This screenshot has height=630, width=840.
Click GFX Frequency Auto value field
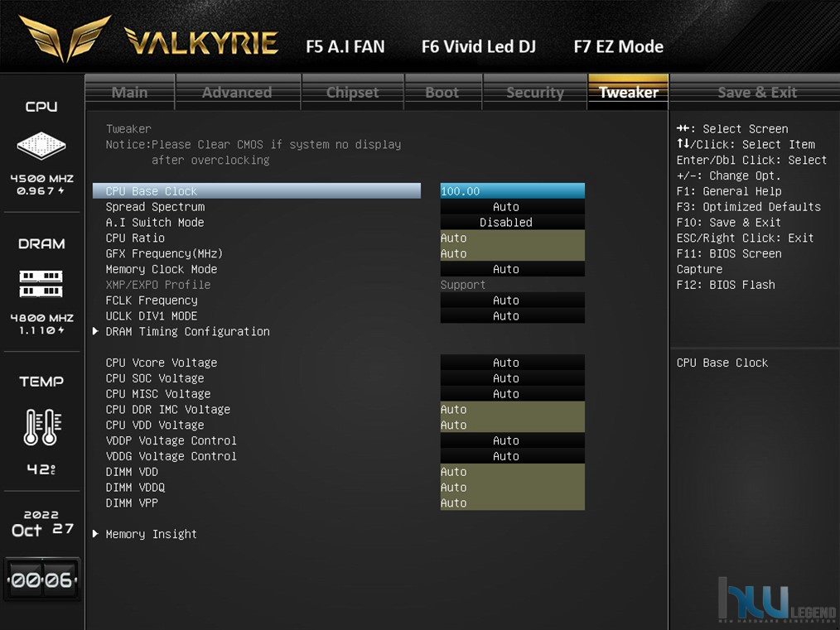pos(512,253)
